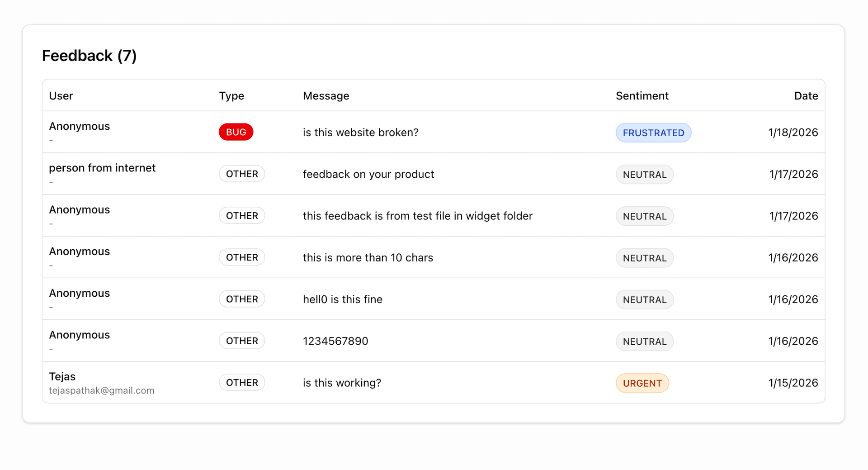The image size is (868, 470).
Task: Click the 'is this website broken?' message
Action: [x=360, y=133]
